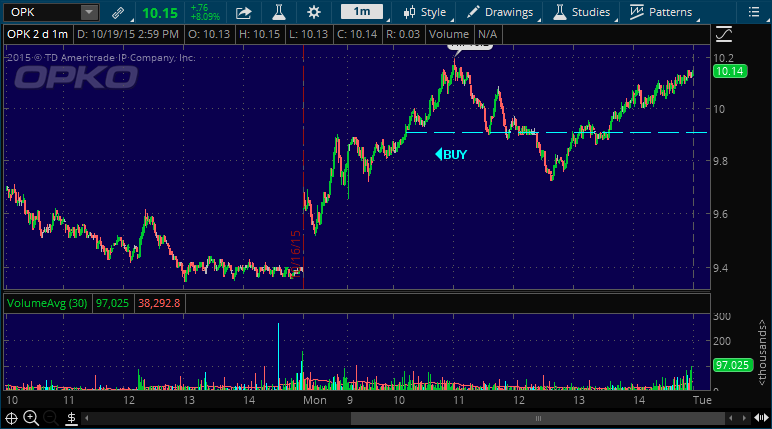
Task: Click the H: 10.15 high value
Action: (x=259, y=34)
